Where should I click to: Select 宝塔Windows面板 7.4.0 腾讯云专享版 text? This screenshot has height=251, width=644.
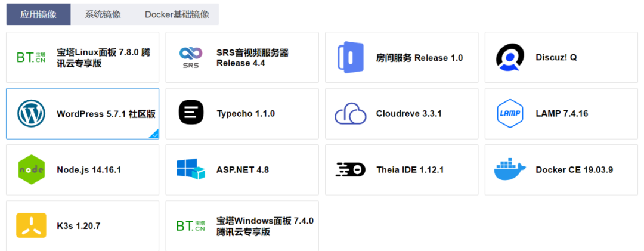(x=265, y=227)
